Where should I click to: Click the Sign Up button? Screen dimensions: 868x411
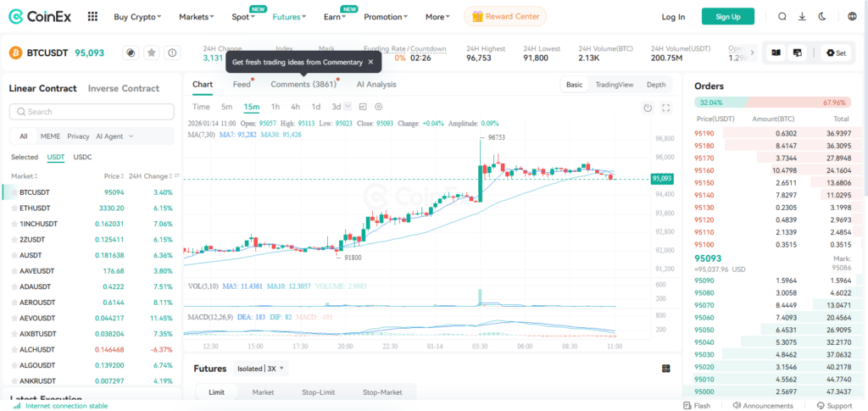728,17
